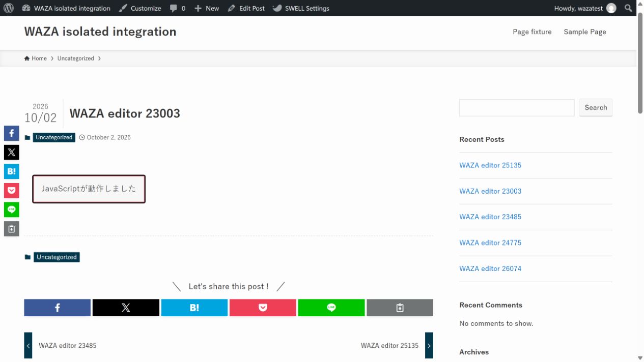Copy URL using floating sidebar clipboard icon
This screenshot has width=644, height=362.
[x=12, y=229]
